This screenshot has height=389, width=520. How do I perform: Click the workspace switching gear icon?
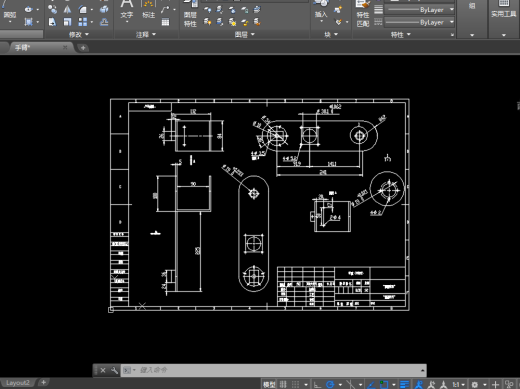(x=475, y=384)
